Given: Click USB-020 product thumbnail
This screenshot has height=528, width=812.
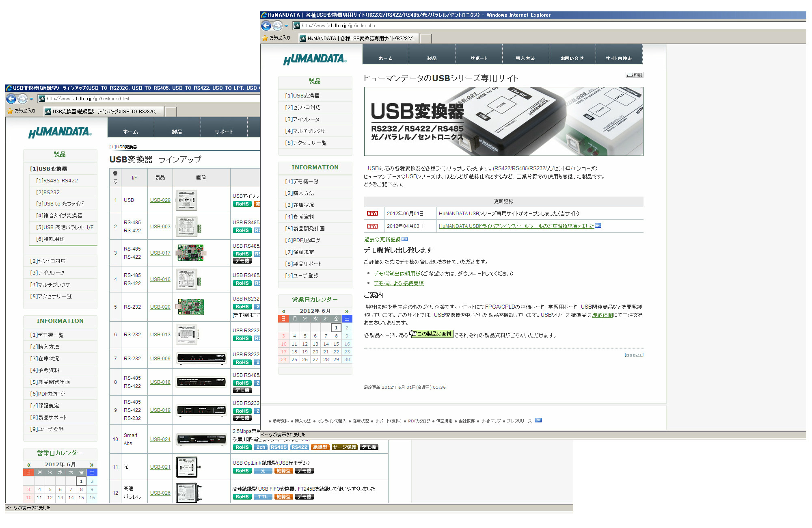Looking at the screenshot, I should 191,307.
